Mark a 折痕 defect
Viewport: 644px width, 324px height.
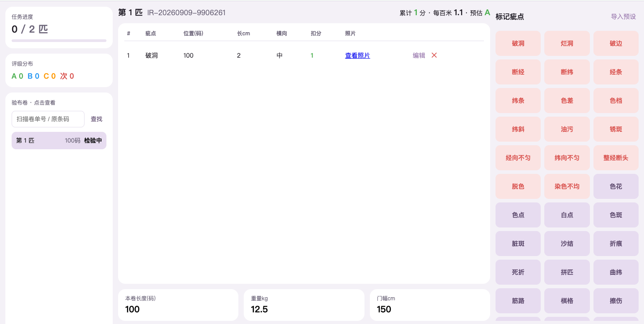(x=616, y=244)
